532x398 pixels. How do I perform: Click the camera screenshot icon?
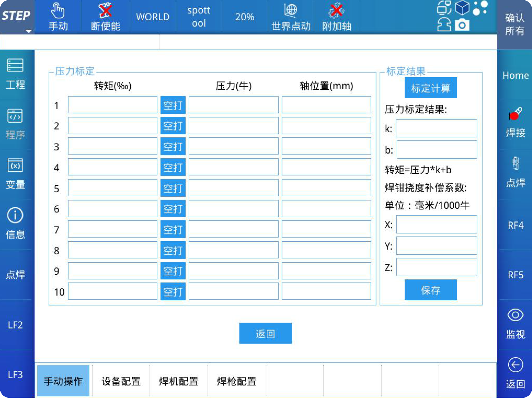pyautogui.click(x=462, y=25)
